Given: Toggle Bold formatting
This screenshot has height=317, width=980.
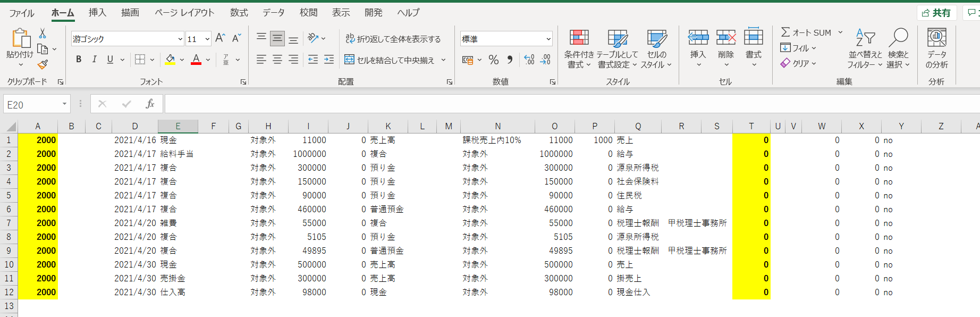Looking at the screenshot, I should [x=79, y=60].
